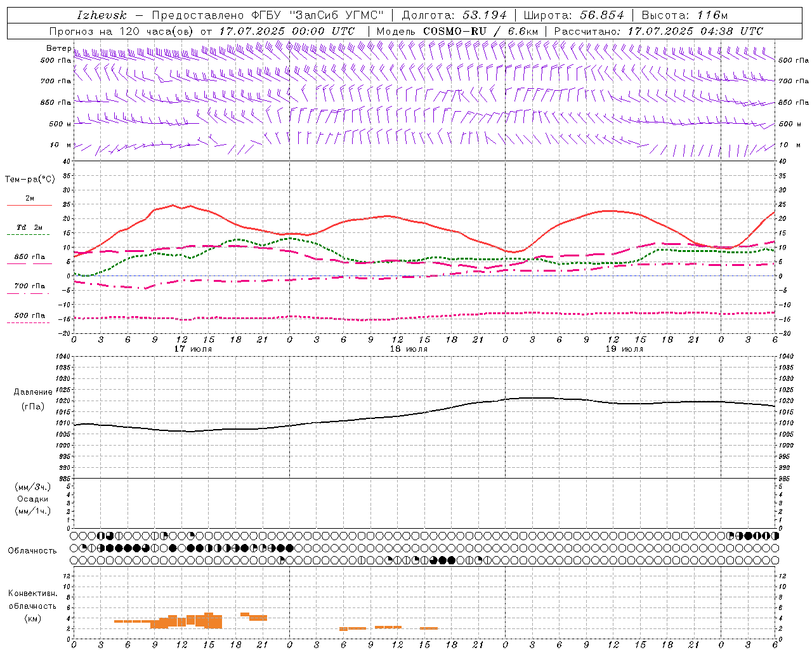Click the solid red 2м legend line
The height and width of the screenshot is (650, 812).
click(29, 206)
